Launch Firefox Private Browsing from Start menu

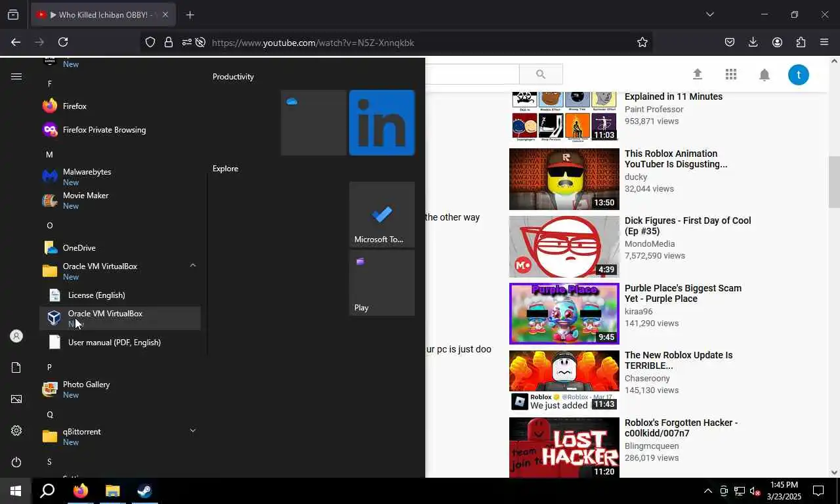tap(120, 129)
